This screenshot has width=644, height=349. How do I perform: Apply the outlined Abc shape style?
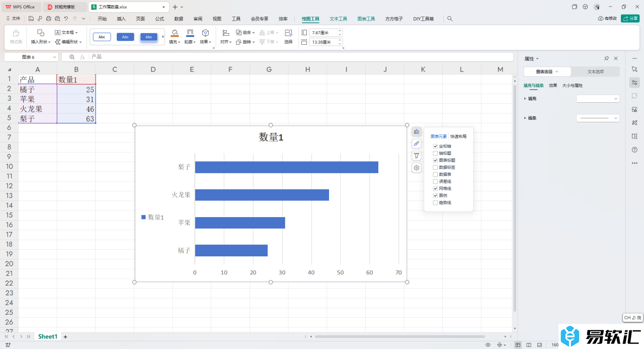[102, 37]
